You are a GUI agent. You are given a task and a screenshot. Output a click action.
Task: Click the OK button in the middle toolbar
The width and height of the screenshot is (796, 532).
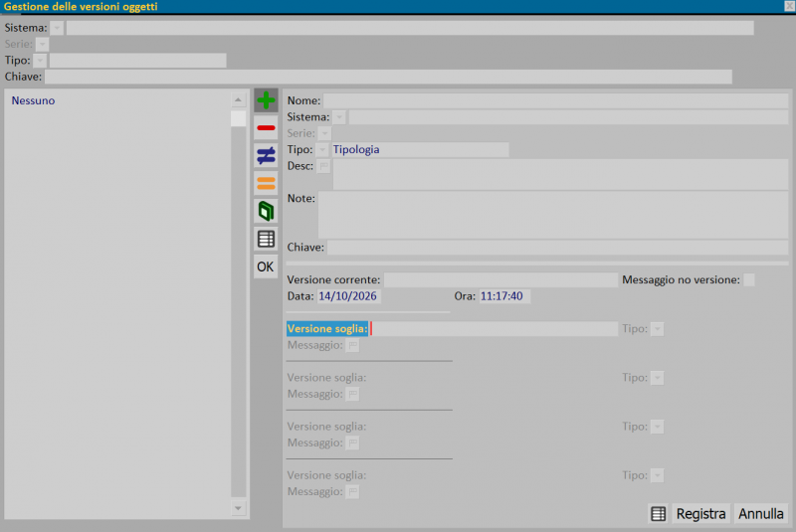coord(266,266)
